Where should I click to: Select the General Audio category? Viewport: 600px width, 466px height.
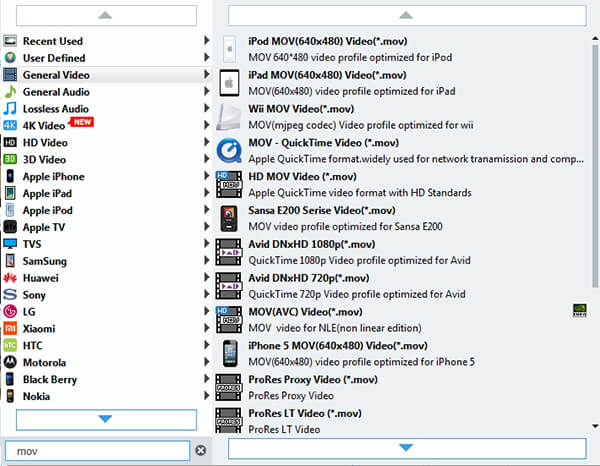55,92
